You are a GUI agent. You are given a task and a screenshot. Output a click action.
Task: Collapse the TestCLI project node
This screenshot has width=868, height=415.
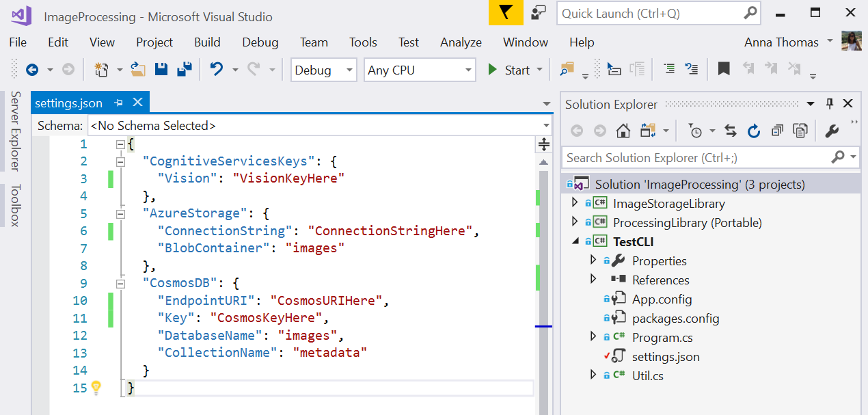pos(574,241)
